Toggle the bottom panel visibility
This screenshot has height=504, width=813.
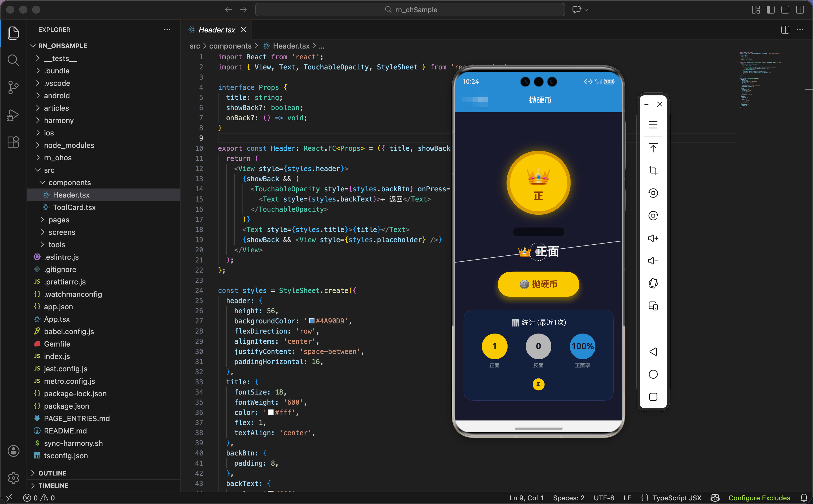(x=785, y=10)
